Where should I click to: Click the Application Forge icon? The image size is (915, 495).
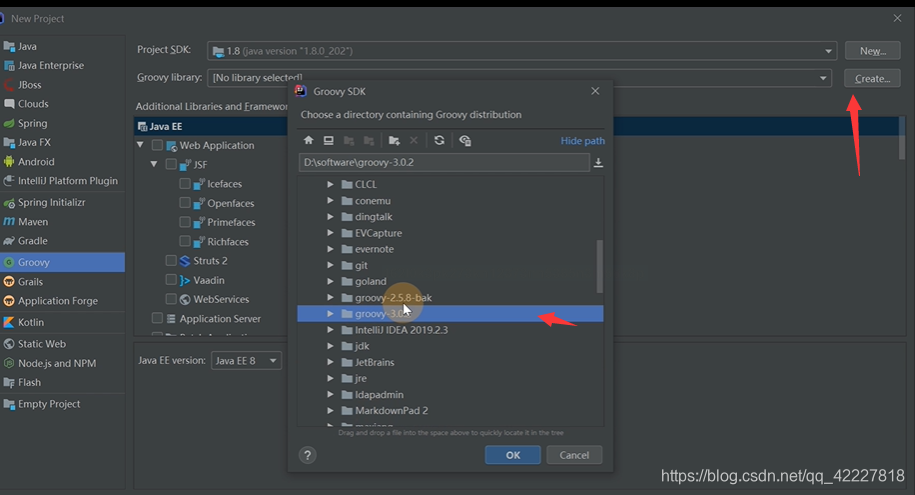9,301
